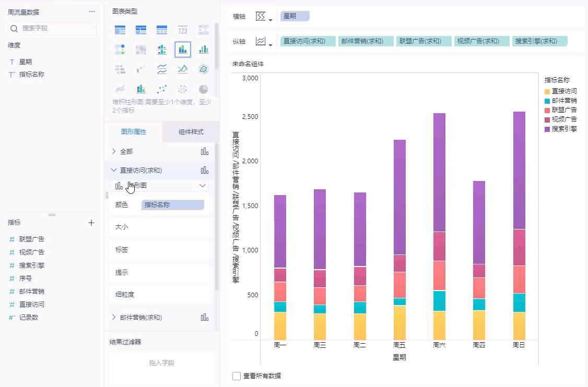Switch to the 组件样式 tab

coord(191,132)
